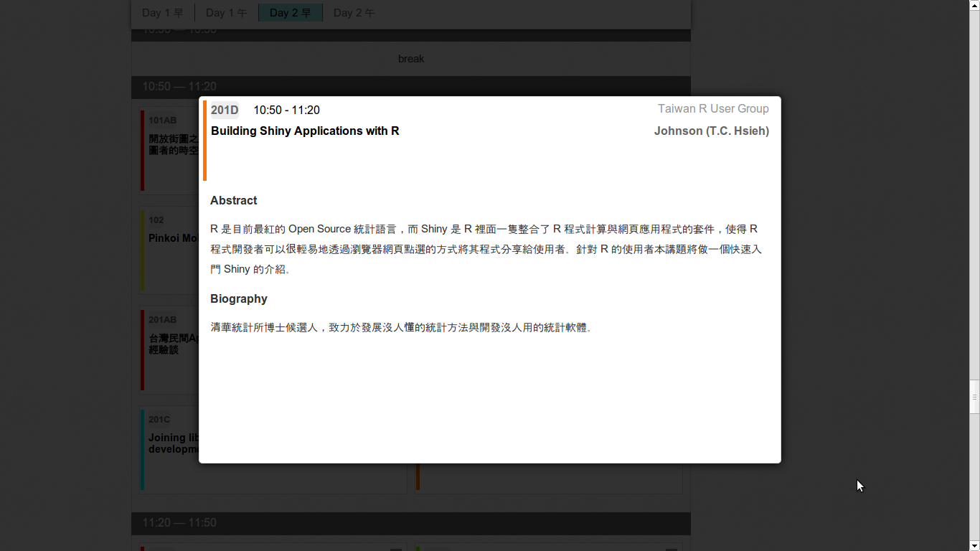Viewport: 980px width, 551px height.
Task: Switch to the Day 1 早 tab
Action: (163, 13)
